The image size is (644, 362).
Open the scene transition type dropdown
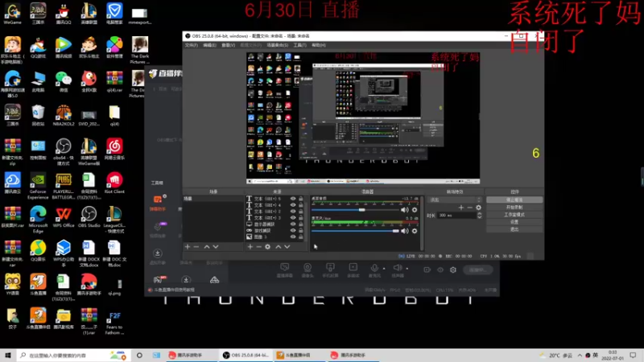[454, 200]
